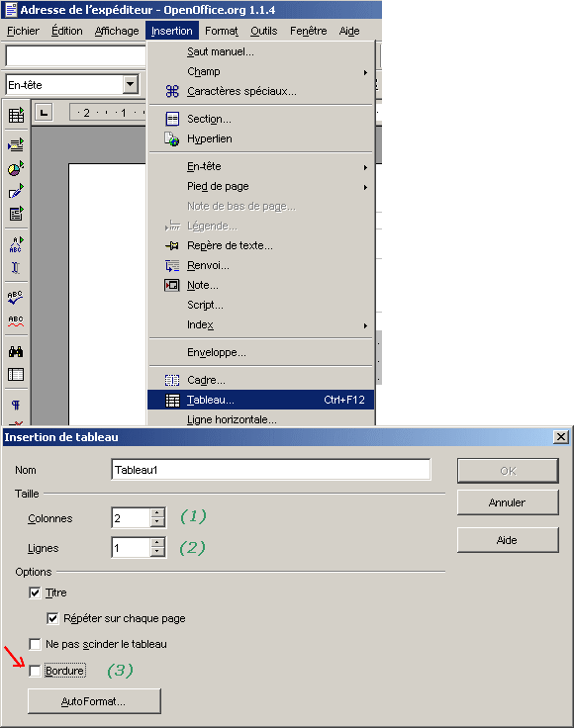Click the Colonnes number field

click(131, 518)
